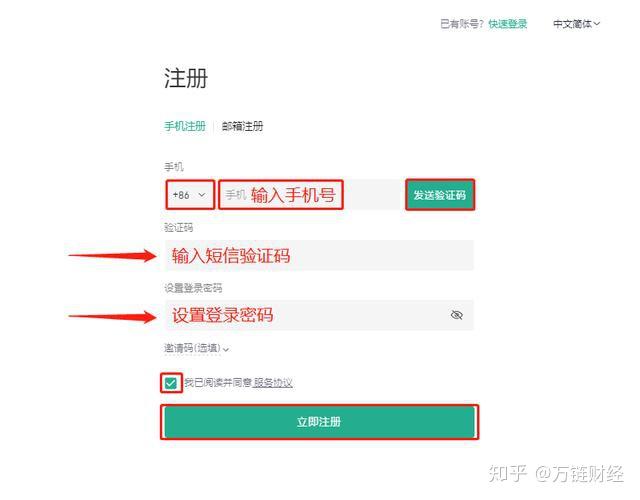Click the 已有账号? text
640x500 pixels.
click(462, 24)
